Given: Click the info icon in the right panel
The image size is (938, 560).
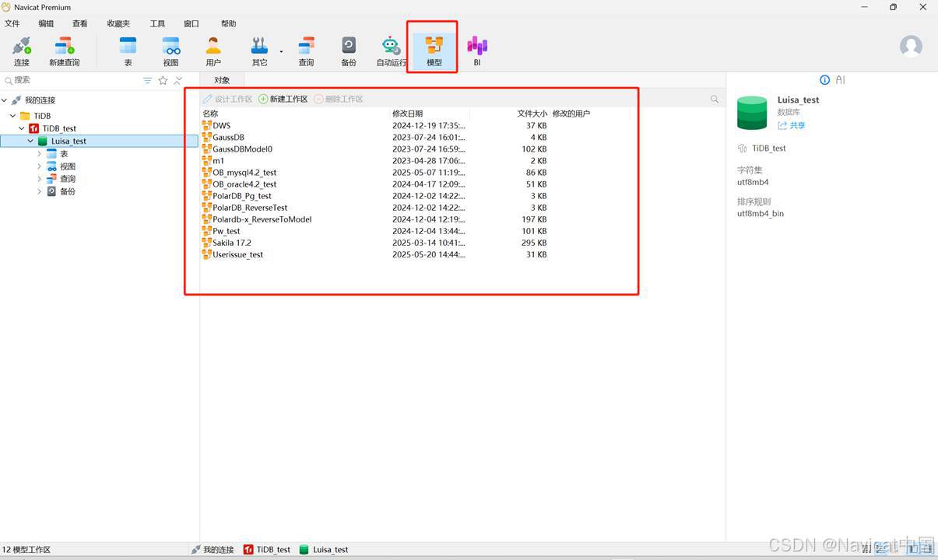Looking at the screenshot, I should tap(825, 80).
